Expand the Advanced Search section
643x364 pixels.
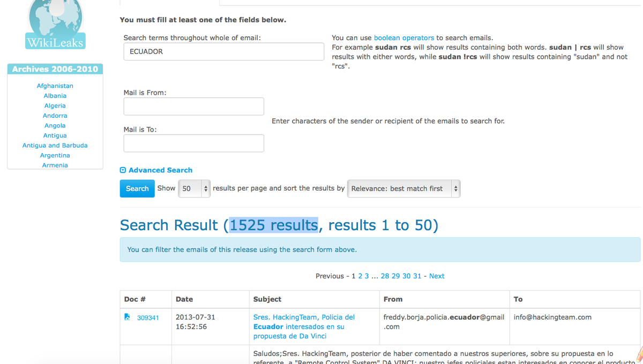(x=156, y=170)
